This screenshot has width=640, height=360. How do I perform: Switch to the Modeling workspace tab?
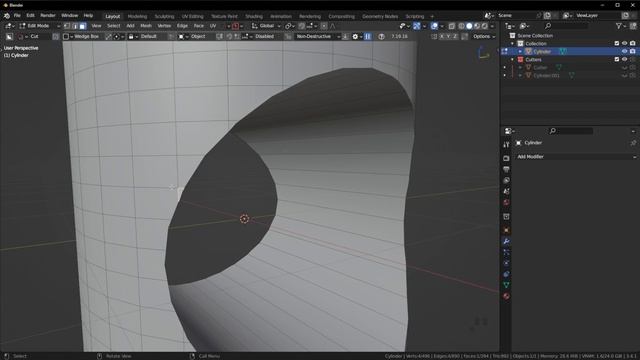137,16
